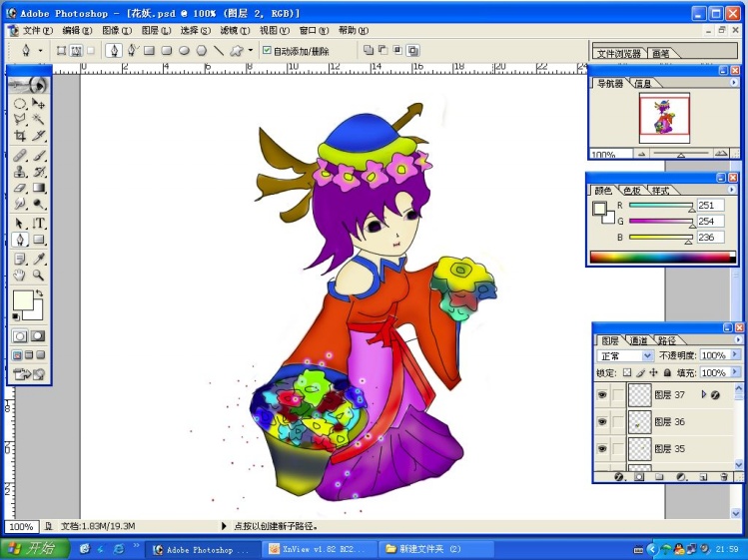This screenshot has height=560, width=748.
Task: Expand 图层 37 layer effects triangle
Action: click(x=704, y=394)
